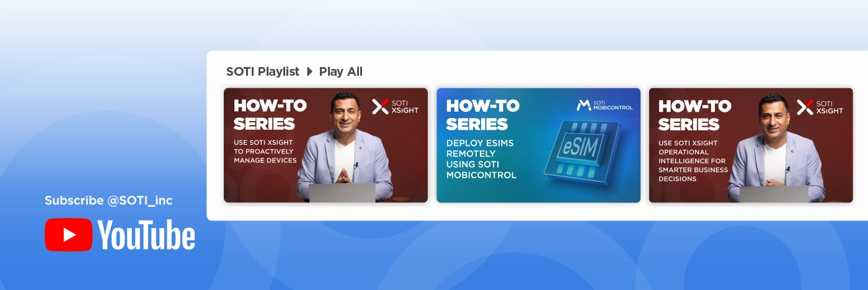This screenshot has width=868, height=290.
Task: Click the triangle arrow before Play All
Action: 310,71
